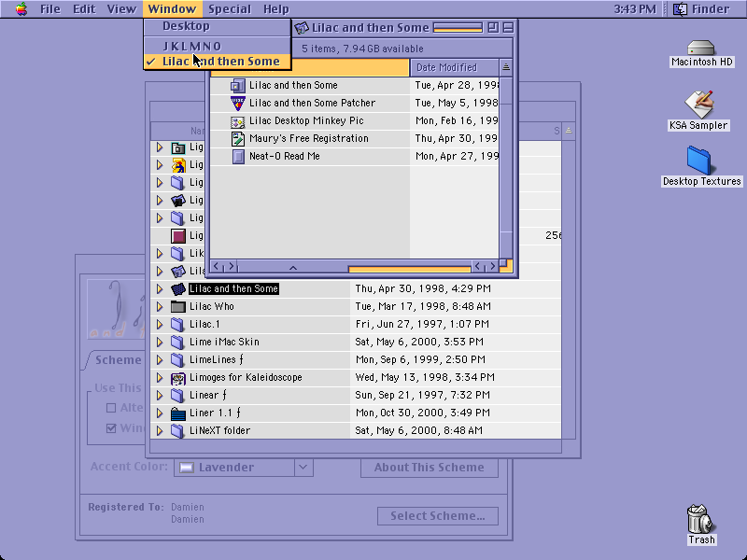Open the Apple menu
The width and height of the screenshot is (747, 560).
coord(21,9)
